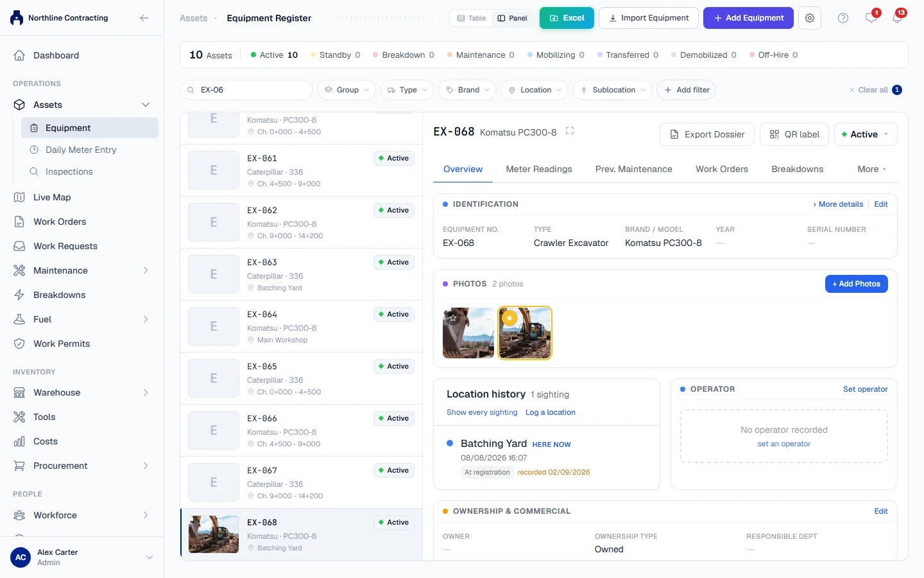Toggle star on the first equipment photo
The image size is (924, 578).
[x=454, y=318]
